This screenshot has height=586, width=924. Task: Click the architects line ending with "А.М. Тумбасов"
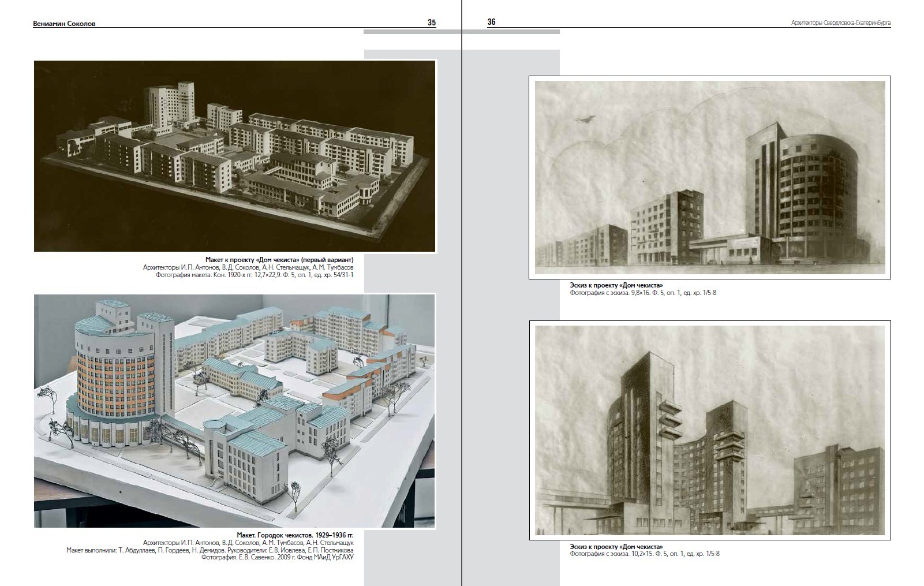point(248,267)
